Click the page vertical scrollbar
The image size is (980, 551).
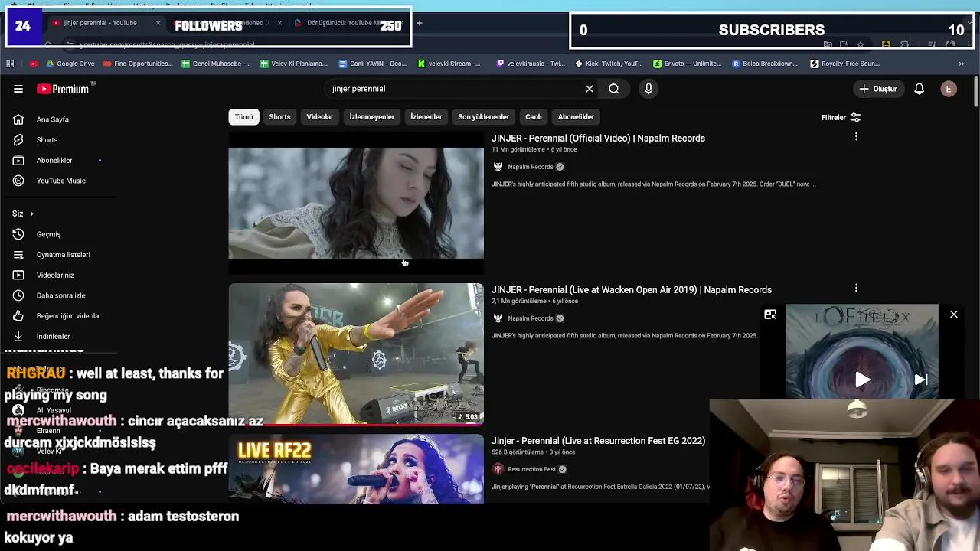975,92
